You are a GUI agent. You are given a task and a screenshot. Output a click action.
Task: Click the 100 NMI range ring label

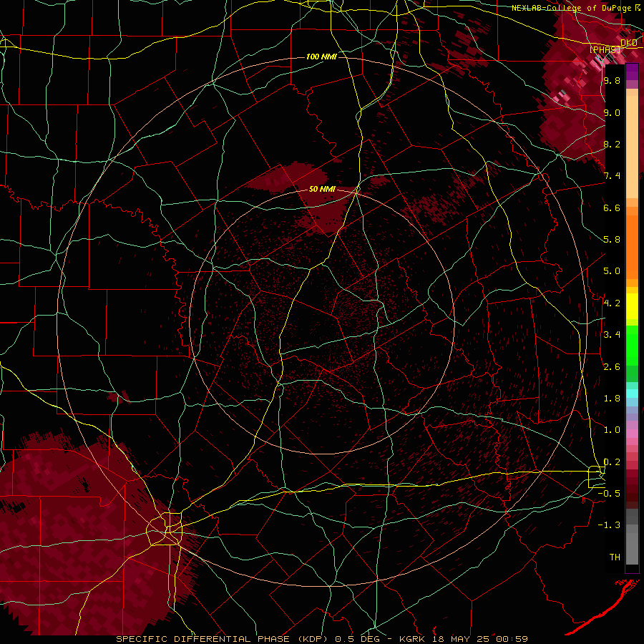coord(321,57)
